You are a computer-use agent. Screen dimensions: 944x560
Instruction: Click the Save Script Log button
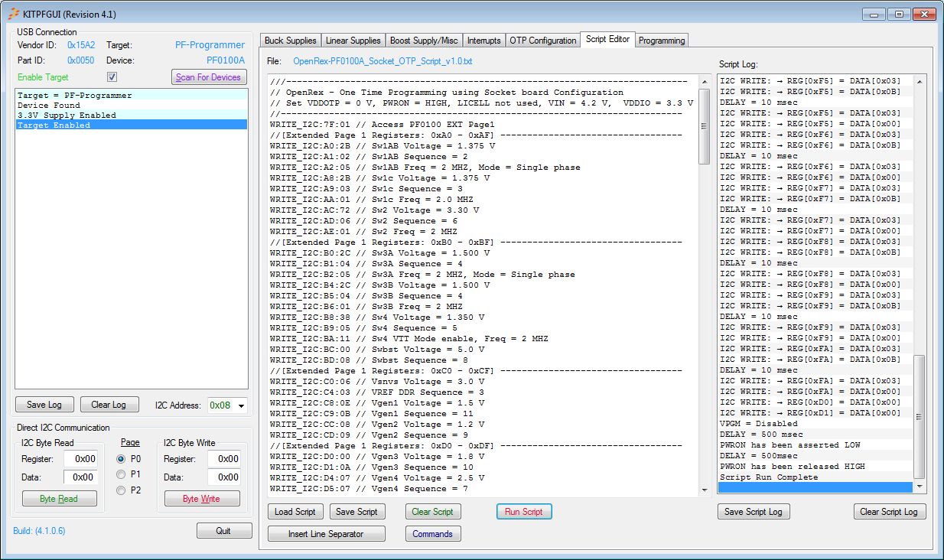click(754, 512)
